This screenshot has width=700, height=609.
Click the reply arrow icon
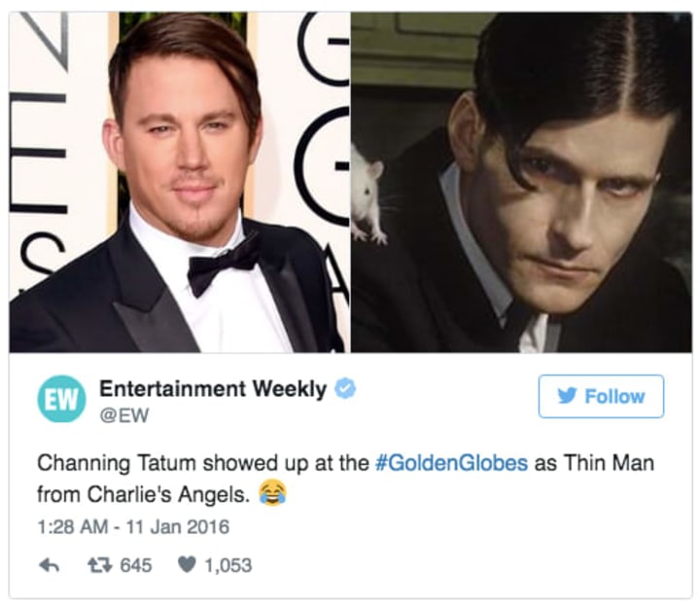[49, 565]
